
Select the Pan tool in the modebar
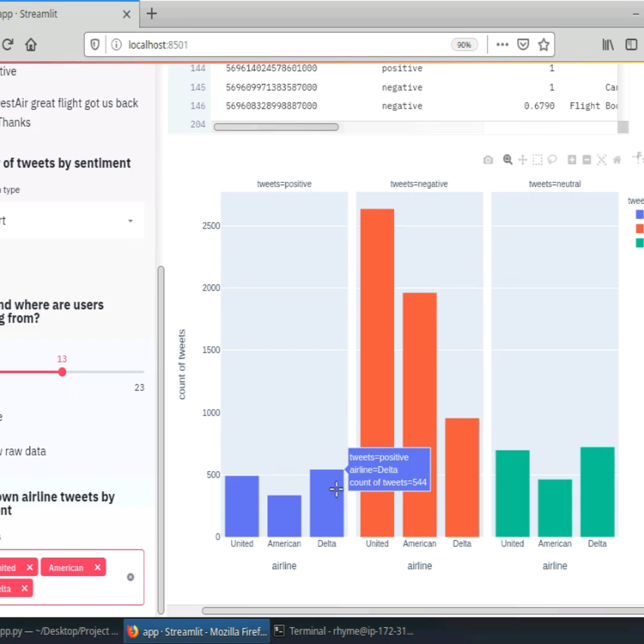pos(522,159)
